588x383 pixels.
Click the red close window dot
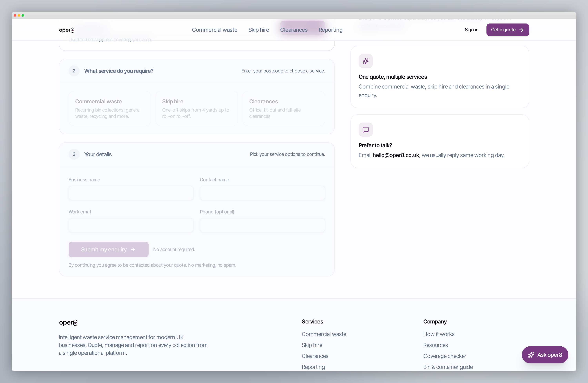point(15,15)
